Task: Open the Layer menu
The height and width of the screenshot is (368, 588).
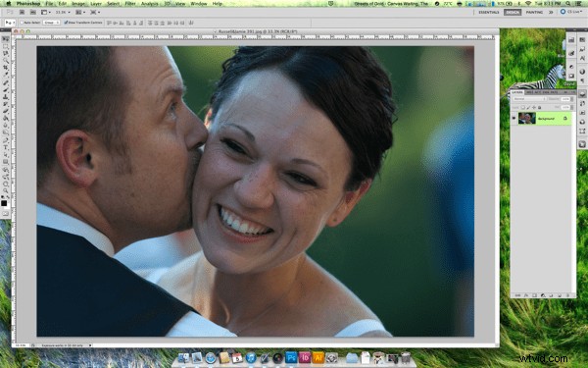Action: (96, 4)
